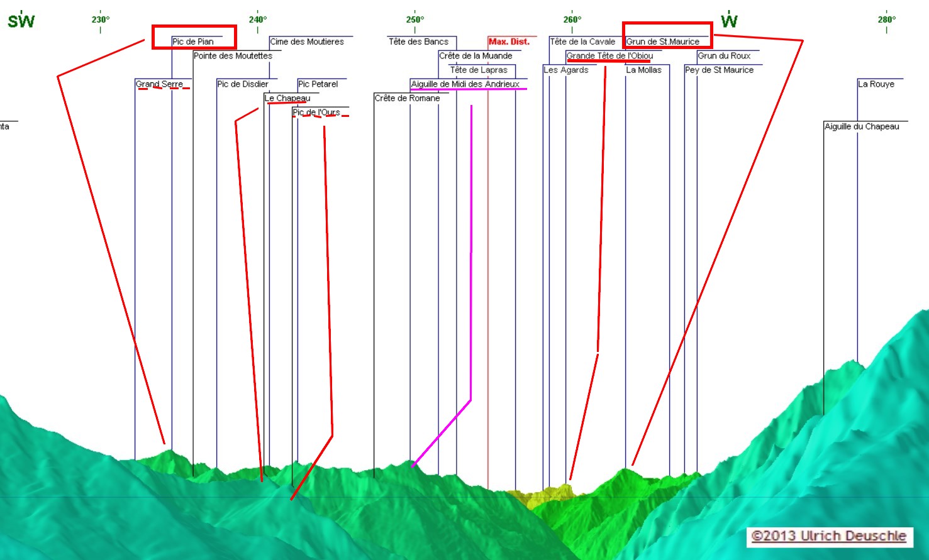Click the 250° azimuth tick label
The height and width of the screenshot is (560, 929).
click(x=415, y=19)
